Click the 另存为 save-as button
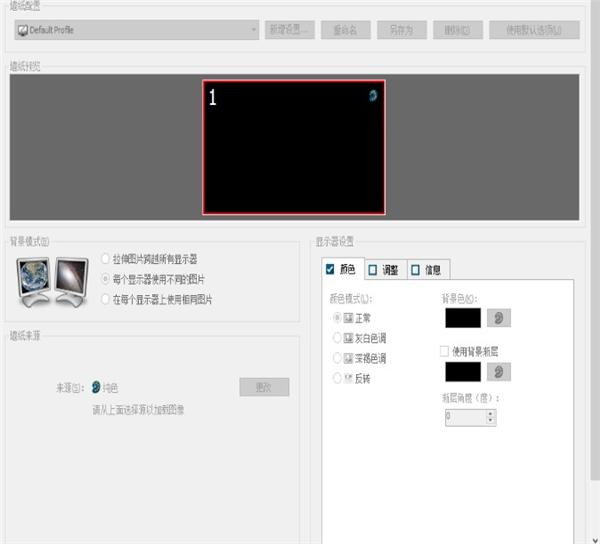This screenshot has width=600, height=544. pos(402,30)
